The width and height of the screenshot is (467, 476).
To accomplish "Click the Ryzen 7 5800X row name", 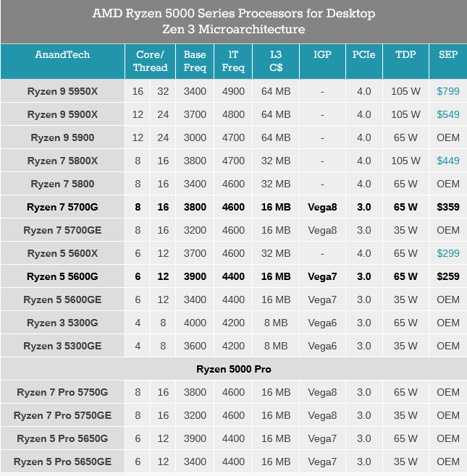I will (62, 161).
